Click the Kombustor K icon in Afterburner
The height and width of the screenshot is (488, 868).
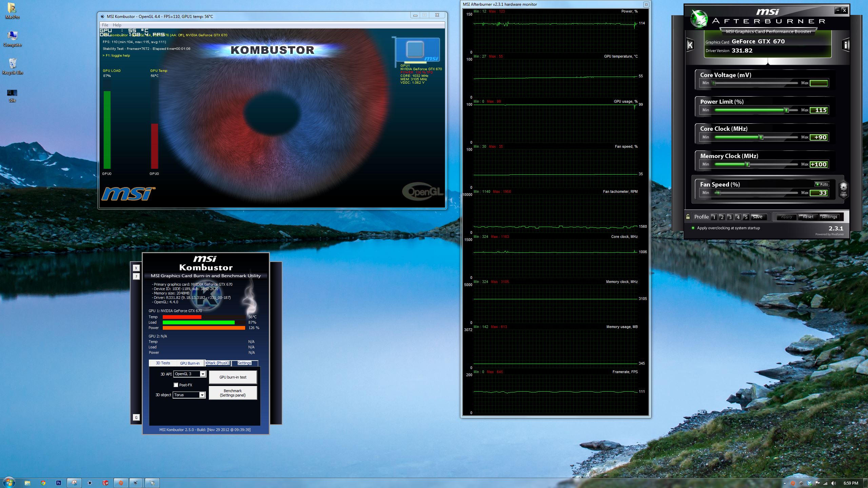pos(690,45)
